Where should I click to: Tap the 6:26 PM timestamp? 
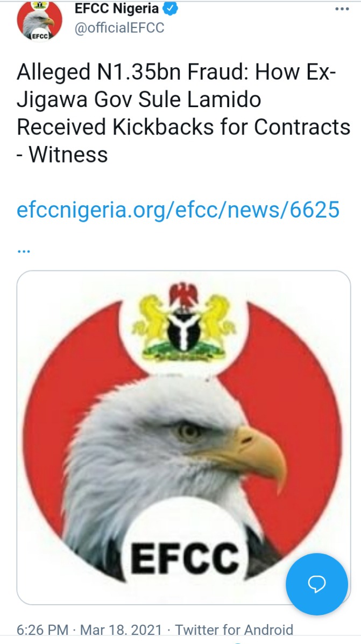click(x=43, y=629)
